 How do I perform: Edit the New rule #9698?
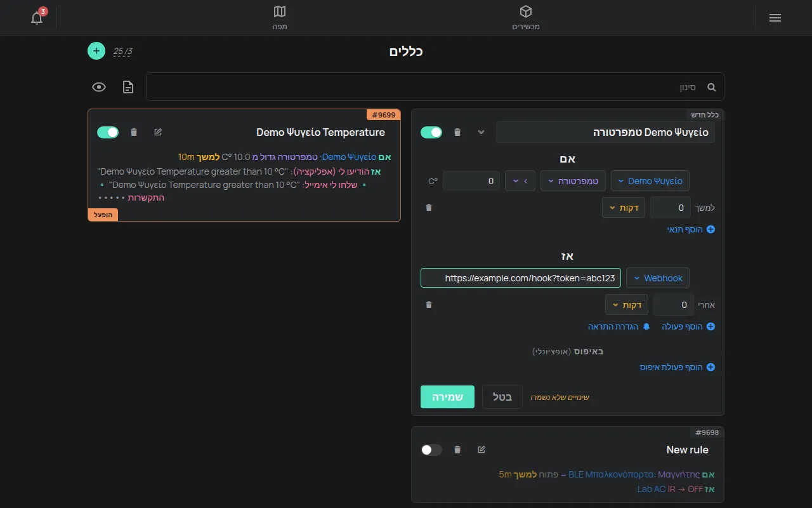tap(481, 450)
